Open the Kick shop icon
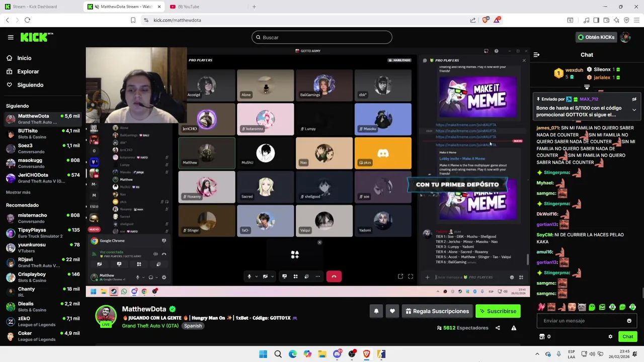The image size is (644, 362). pos(542,337)
